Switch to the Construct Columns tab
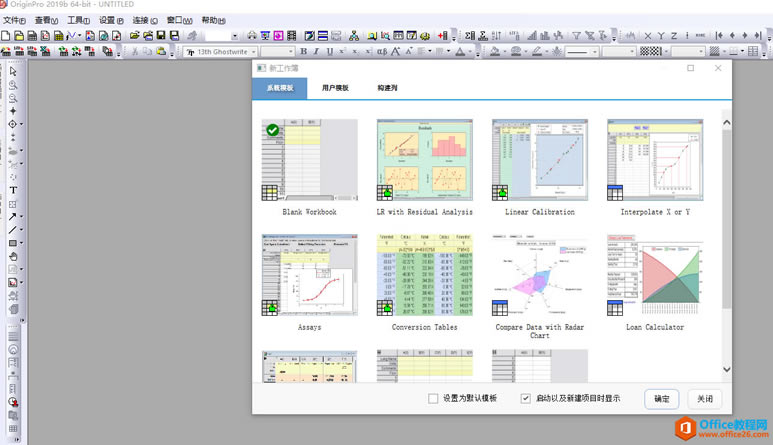This screenshot has height=445, width=773. (387, 88)
